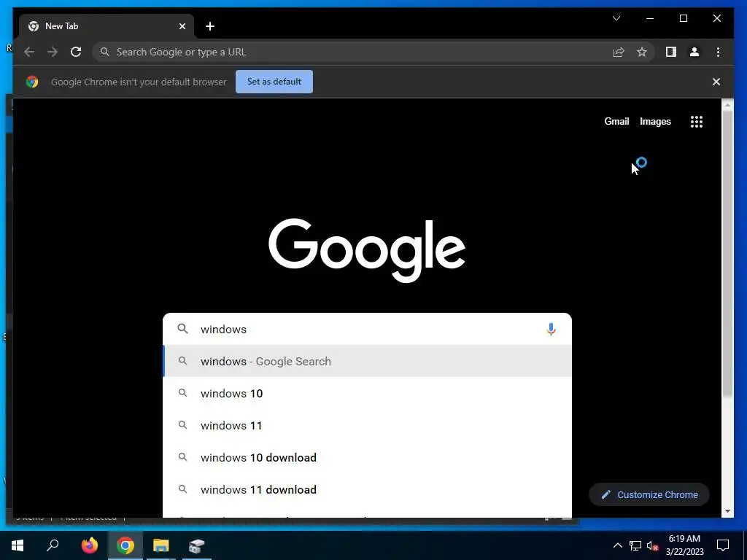Open the tab search dropdown arrow
This screenshot has height=560, width=747.
[x=616, y=18]
